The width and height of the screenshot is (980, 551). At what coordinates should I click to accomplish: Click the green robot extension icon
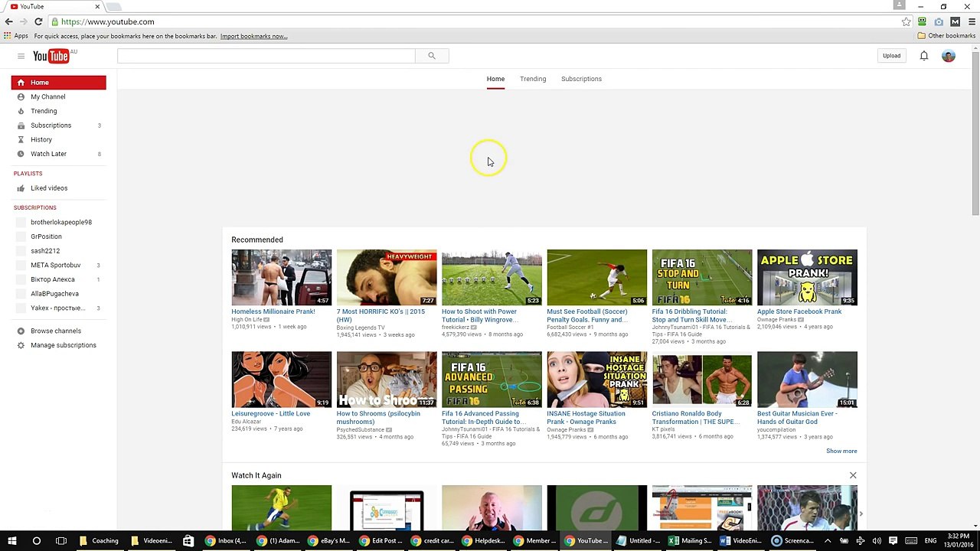pyautogui.click(x=923, y=21)
